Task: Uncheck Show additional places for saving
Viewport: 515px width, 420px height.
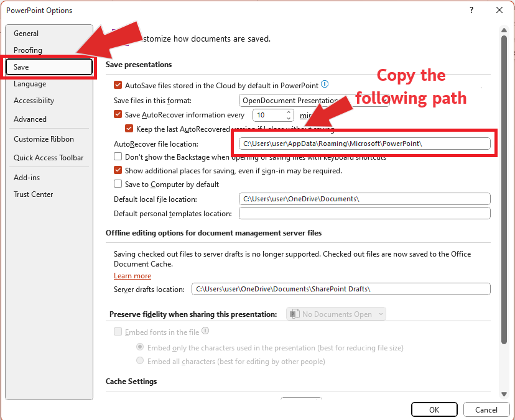Action: click(118, 170)
